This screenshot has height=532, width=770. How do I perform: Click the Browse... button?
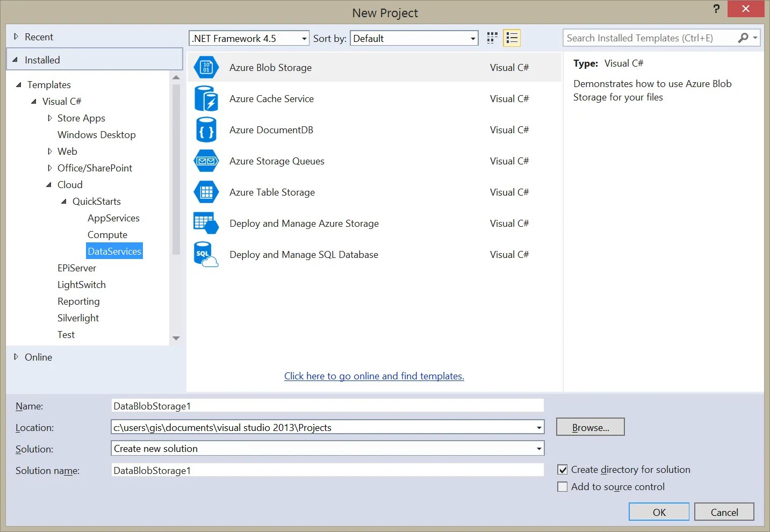pos(591,427)
